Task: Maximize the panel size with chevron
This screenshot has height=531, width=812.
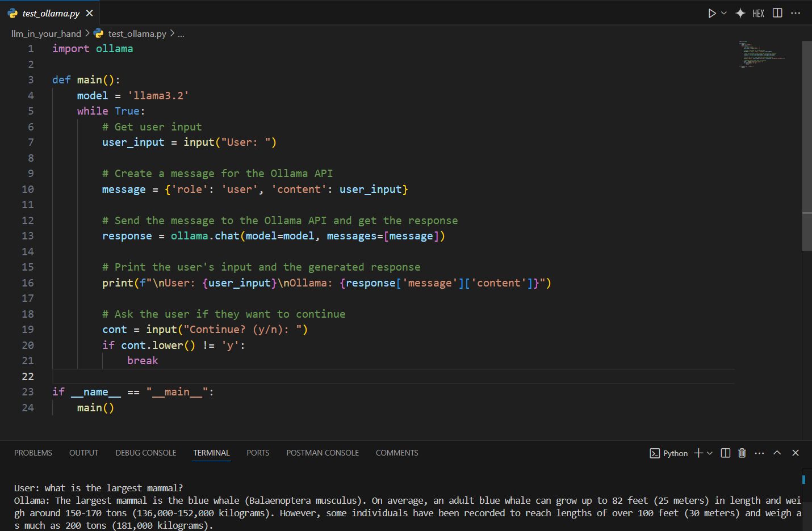Action: [777, 453]
